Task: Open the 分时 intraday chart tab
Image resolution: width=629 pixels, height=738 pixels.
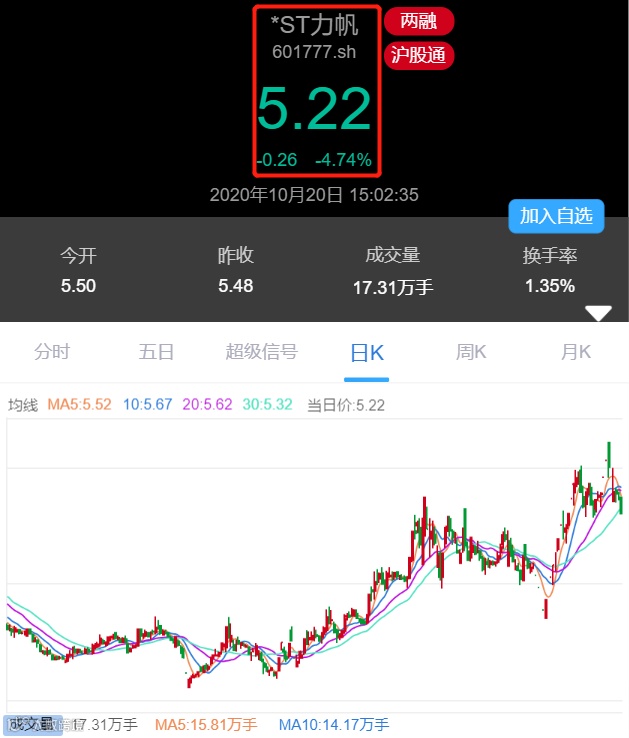Action: point(52,352)
